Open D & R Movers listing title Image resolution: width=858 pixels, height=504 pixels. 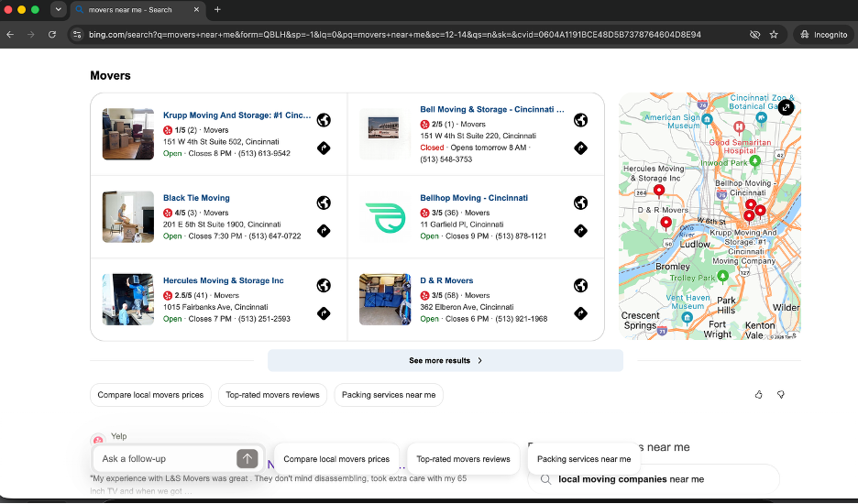coord(446,280)
